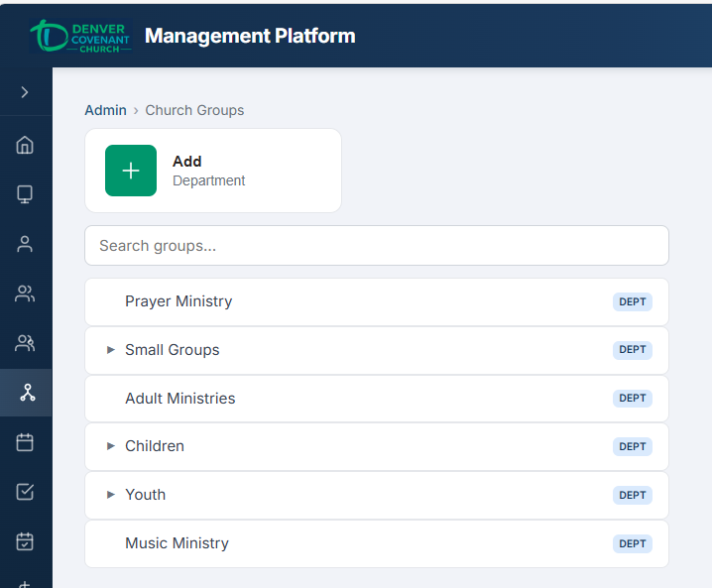Viewport: 712px width, 588px height.
Task: Open the Home icon in sidebar
Action: (x=25, y=145)
